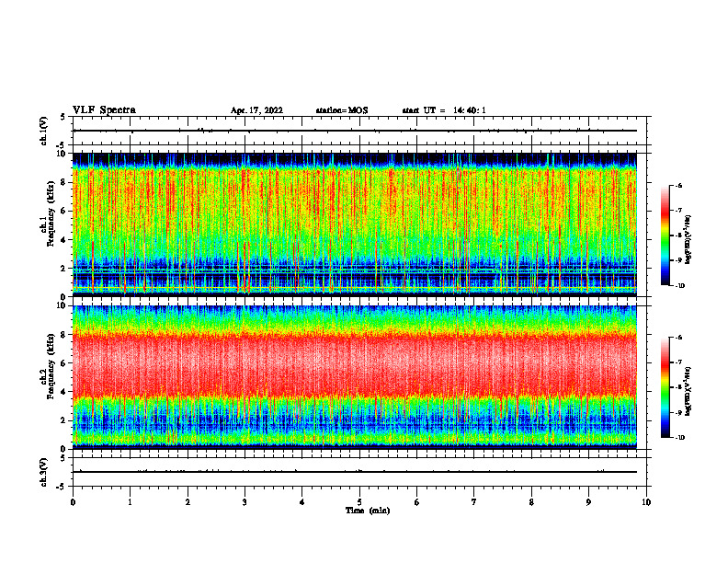Screen dimensions: 728x563
Task: Click the "start UT = 14:40: 1" text
Action: 444,110
